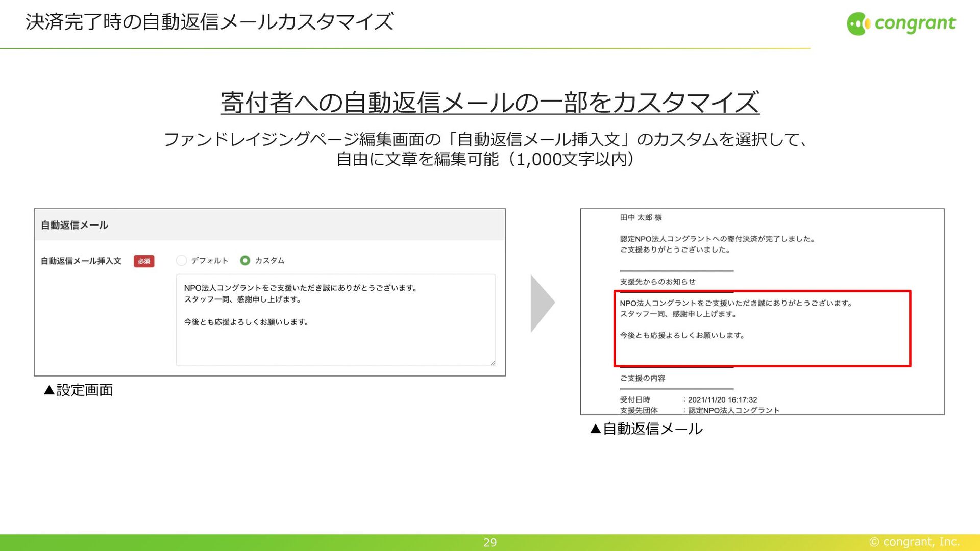
Task: Click 今後とも応援よろしくお願いします。 line in the email preview
Action: pyautogui.click(x=683, y=336)
